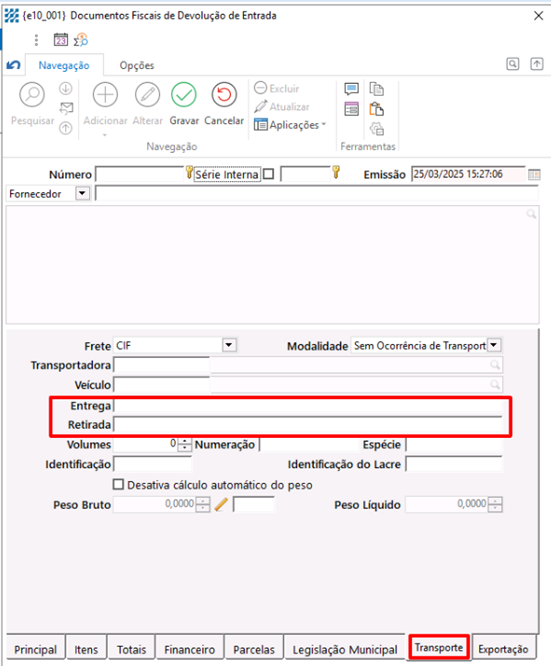This screenshot has width=551, height=666.
Task: Open the calendar icon in the top toolbar
Action: pyautogui.click(x=61, y=40)
